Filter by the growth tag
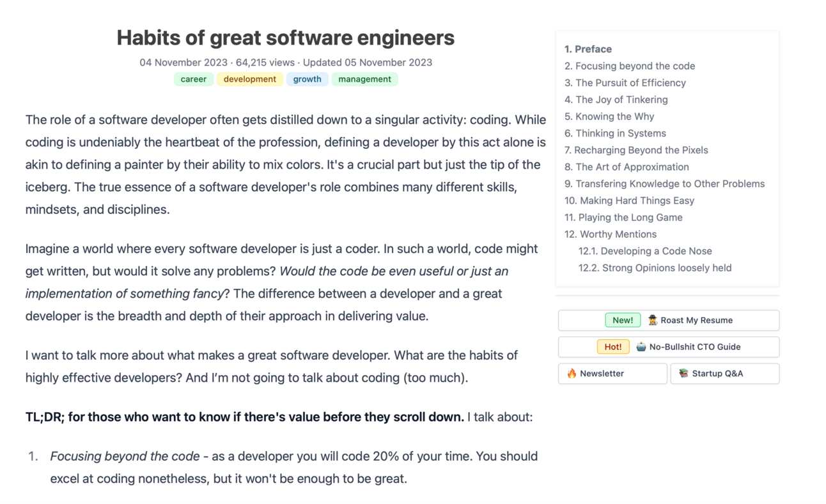Screen dimensions: 826x504 308,79
